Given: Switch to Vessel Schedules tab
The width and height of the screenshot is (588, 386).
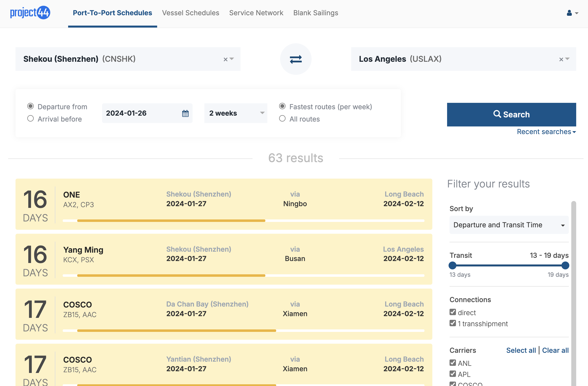Looking at the screenshot, I should coord(191,13).
